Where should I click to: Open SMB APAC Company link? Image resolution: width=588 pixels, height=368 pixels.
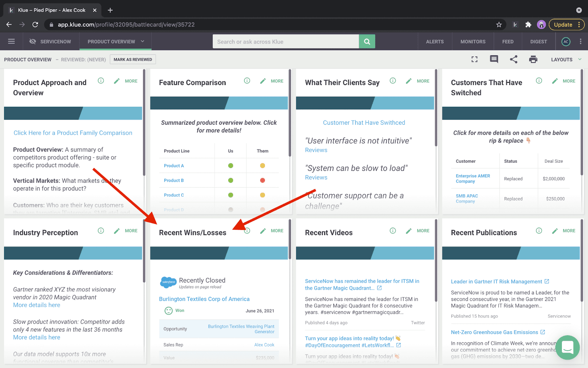point(467,198)
